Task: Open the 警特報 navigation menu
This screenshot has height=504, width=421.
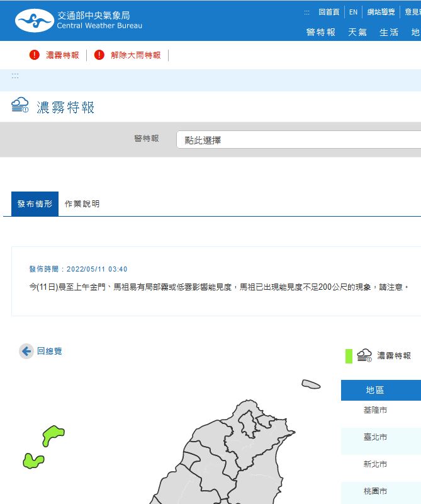Action: [320, 32]
